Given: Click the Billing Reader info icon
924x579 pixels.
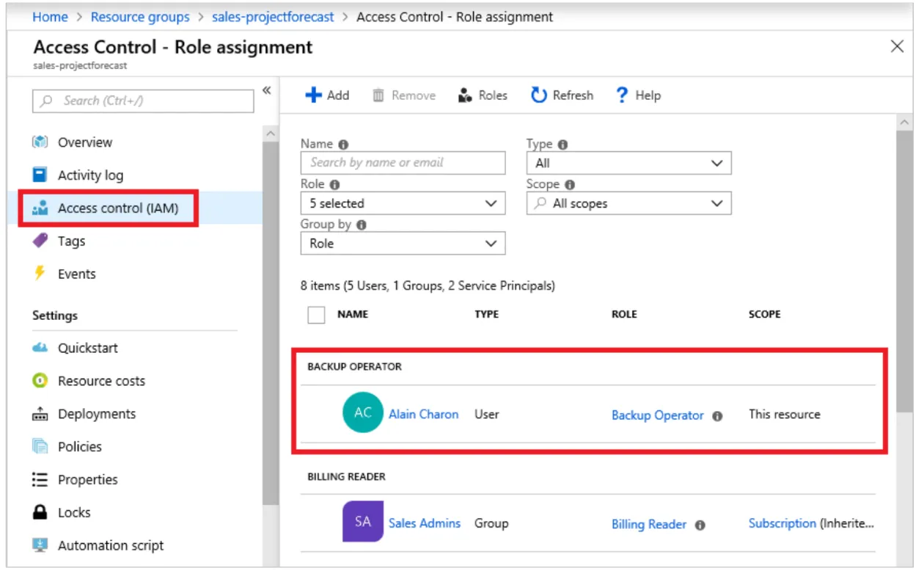Looking at the screenshot, I should tap(700, 525).
